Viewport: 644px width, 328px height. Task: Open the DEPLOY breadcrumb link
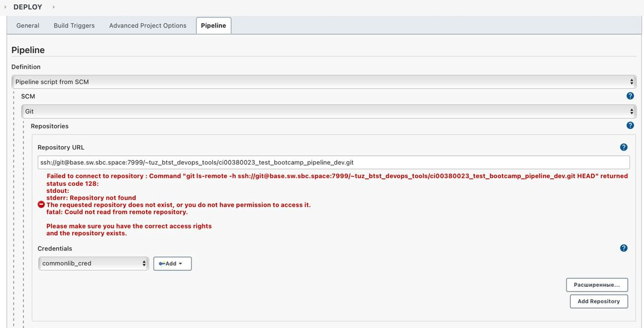pos(28,7)
